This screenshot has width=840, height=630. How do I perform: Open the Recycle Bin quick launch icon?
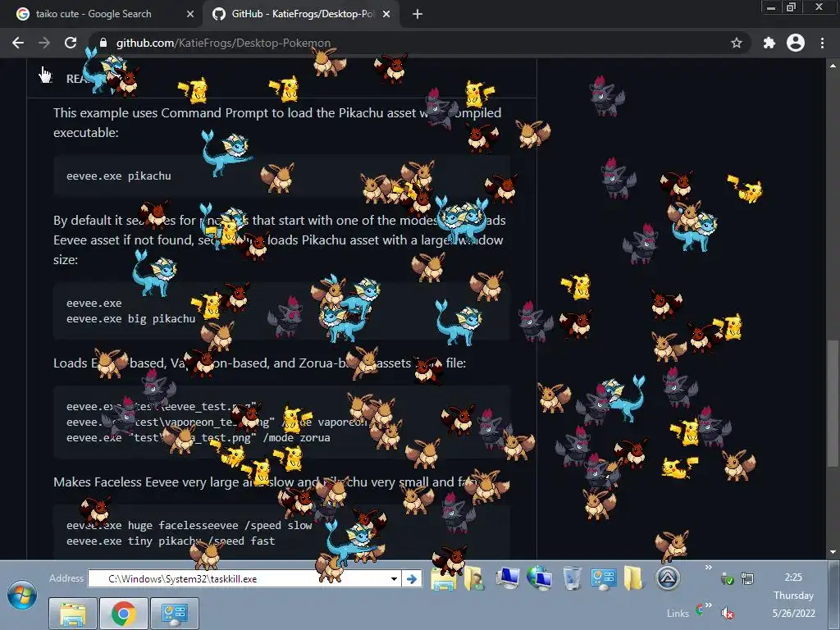pyautogui.click(x=572, y=578)
